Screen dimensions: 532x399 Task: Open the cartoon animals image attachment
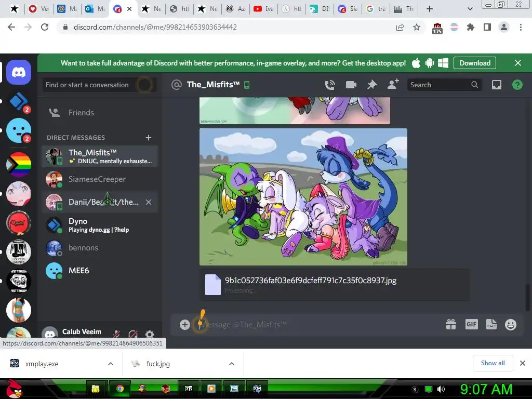(303, 197)
